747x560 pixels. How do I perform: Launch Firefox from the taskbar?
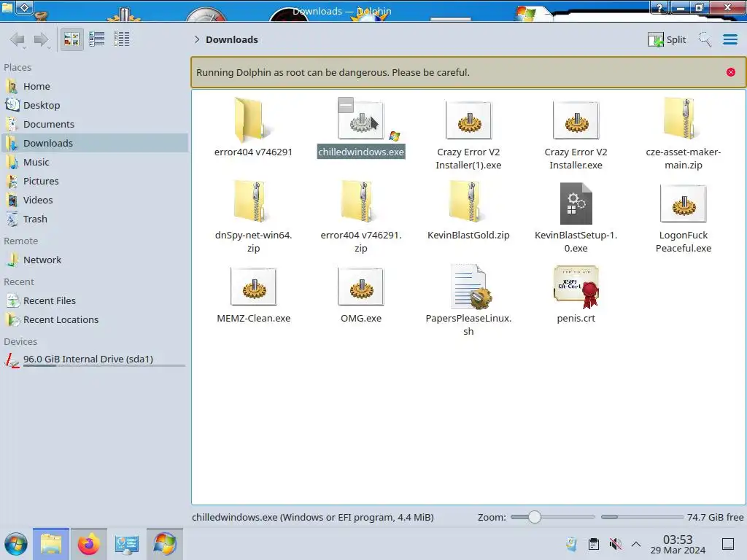click(88, 544)
